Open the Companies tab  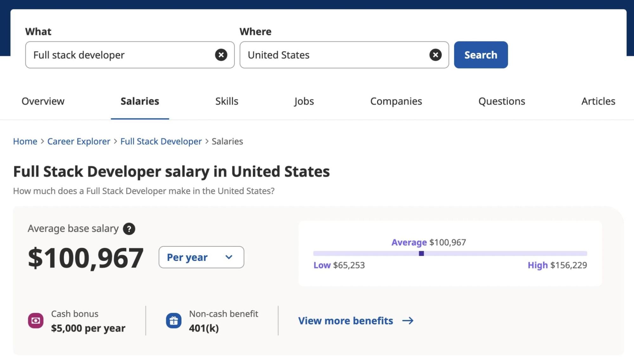(396, 101)
